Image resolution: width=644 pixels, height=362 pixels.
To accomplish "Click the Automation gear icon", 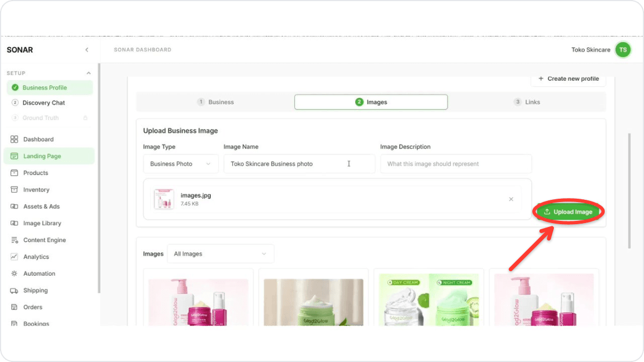I will coord(14,273).
